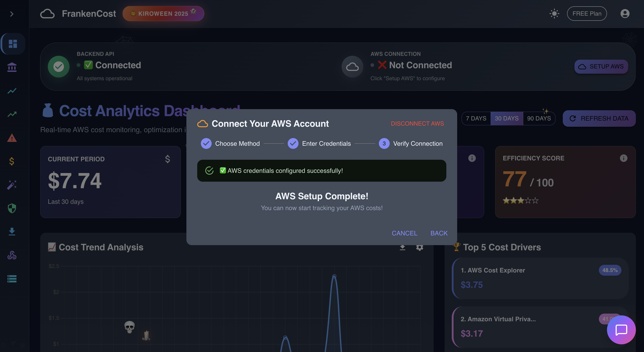
Task: Open the dashboard grid icon in sidebar
Action: pos(13,44)
